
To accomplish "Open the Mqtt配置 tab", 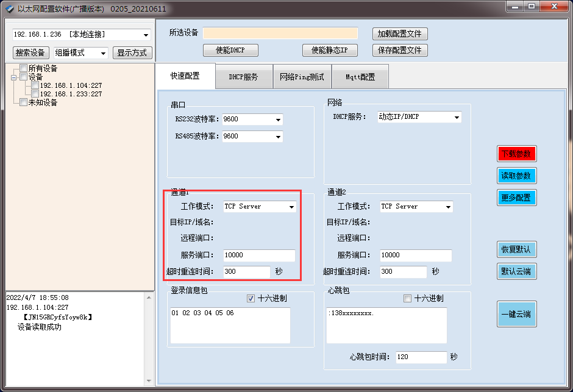I will pos(360,76).
